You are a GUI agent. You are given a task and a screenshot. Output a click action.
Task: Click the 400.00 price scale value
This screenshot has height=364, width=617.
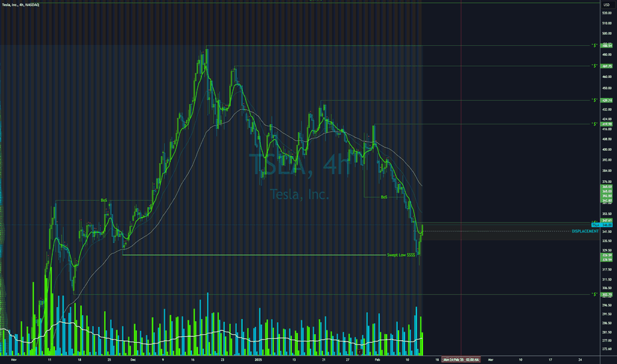607,150
